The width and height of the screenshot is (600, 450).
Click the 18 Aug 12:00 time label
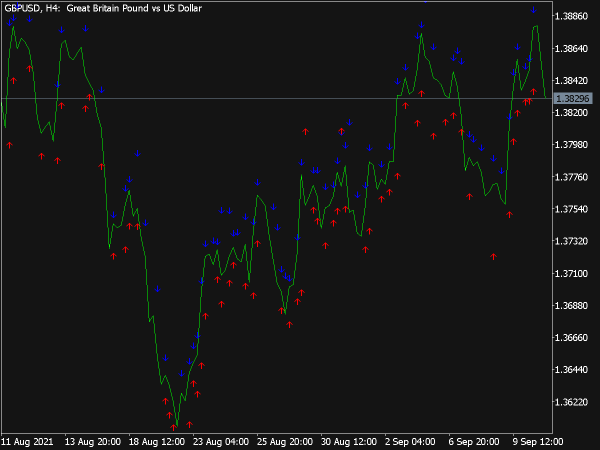click(x=157, y=442)
